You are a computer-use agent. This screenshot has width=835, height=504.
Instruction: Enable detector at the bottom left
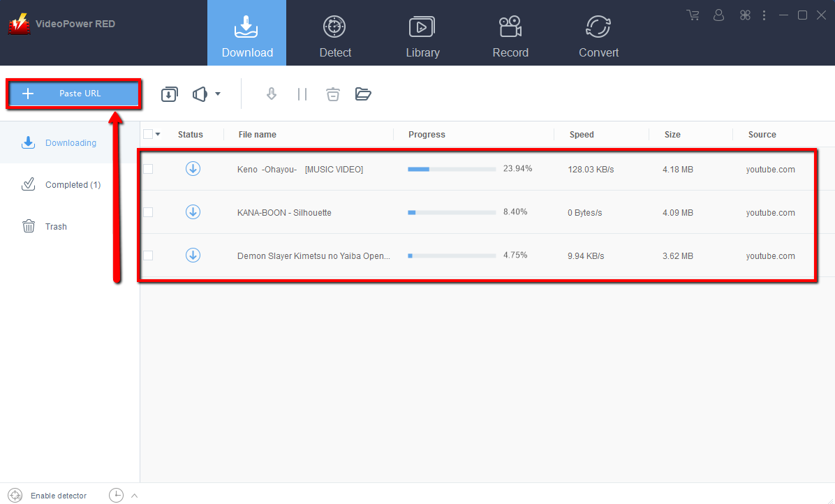coord(49,495)
